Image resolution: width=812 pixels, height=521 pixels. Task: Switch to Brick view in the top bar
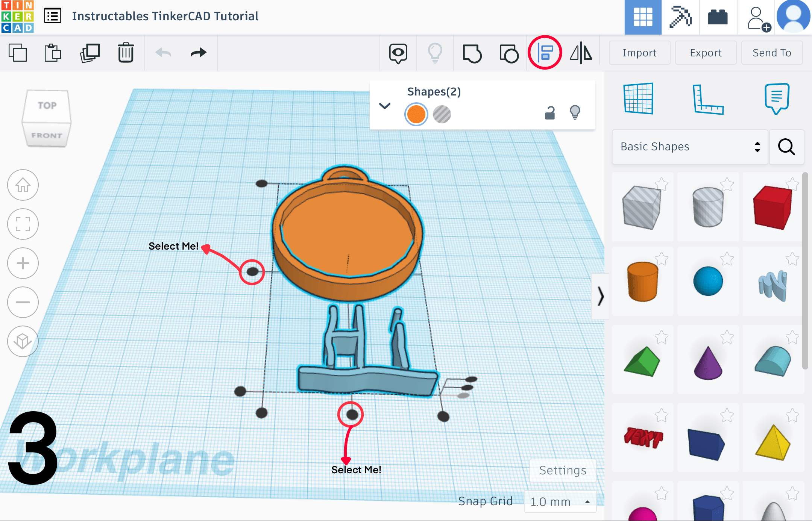click(718, 17)
